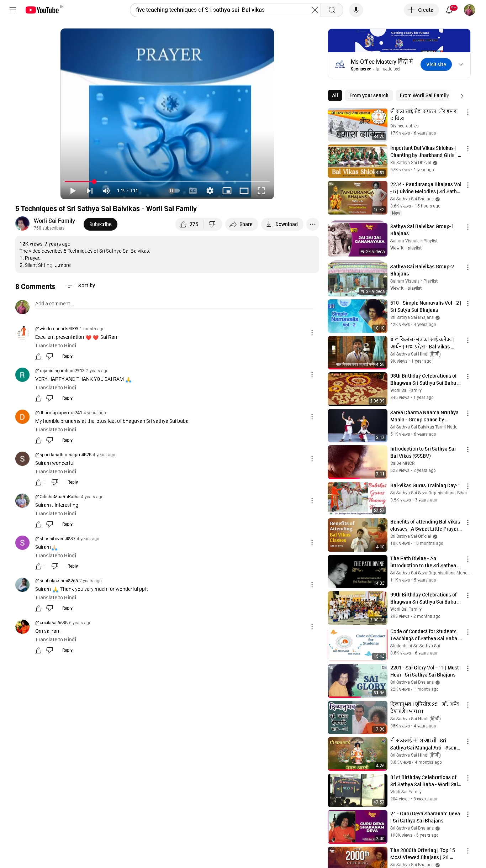Toggle closed captions on the video
This screenshot has height=868, width=486.
pyautogui.click(x=193, y=191)
